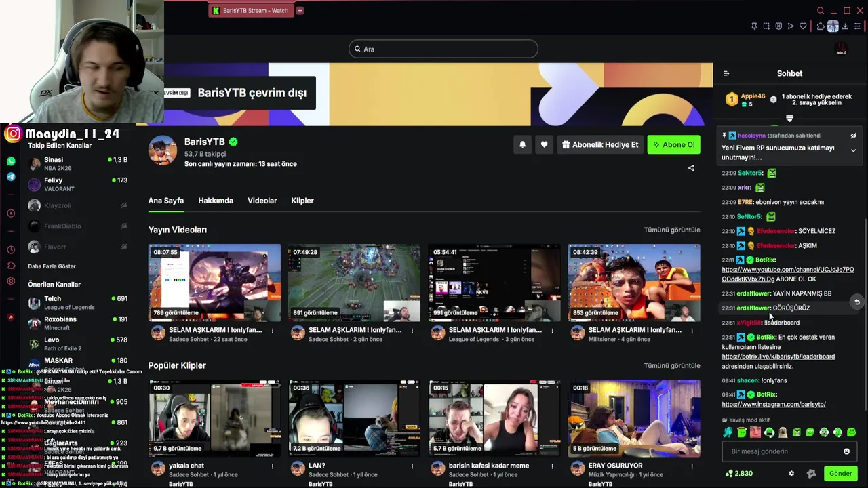Click the share icon below Abone Ol
The height and width of the screenshot is (488, 868).
click(691, 168)
